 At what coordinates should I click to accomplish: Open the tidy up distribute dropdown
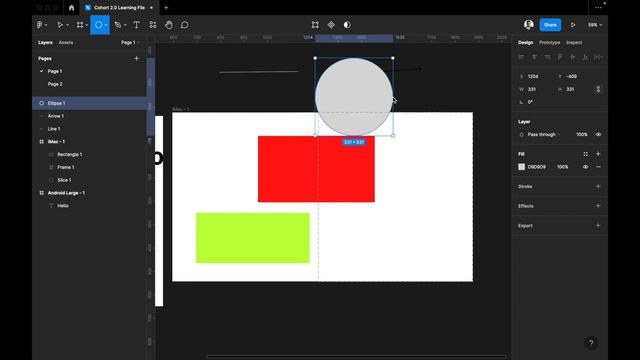pos(598,57)
